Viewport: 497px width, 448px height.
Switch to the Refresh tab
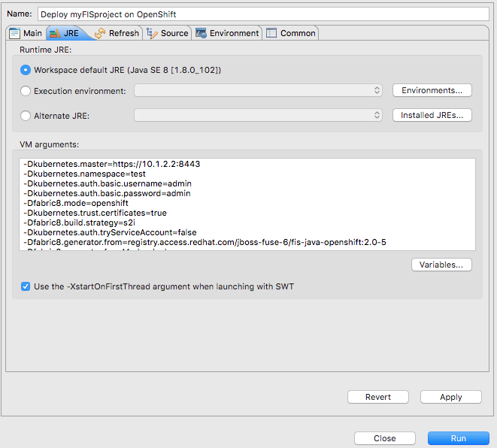tap(123, 33)
